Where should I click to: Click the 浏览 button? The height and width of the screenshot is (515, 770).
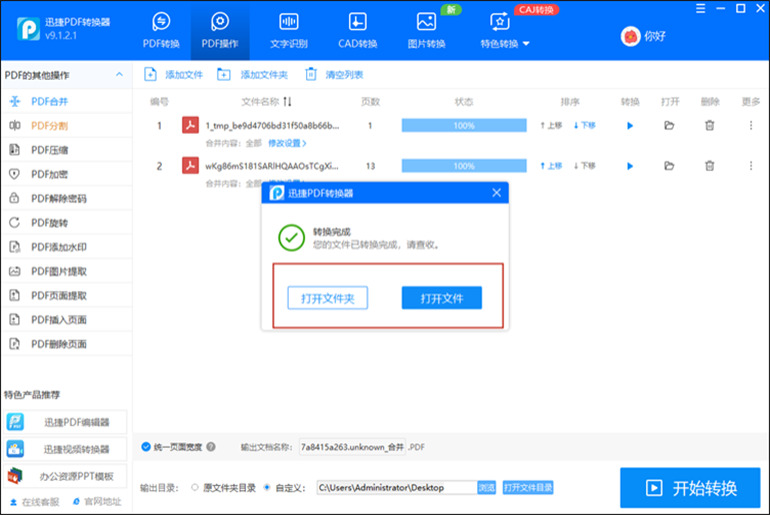tap(487, 488)
